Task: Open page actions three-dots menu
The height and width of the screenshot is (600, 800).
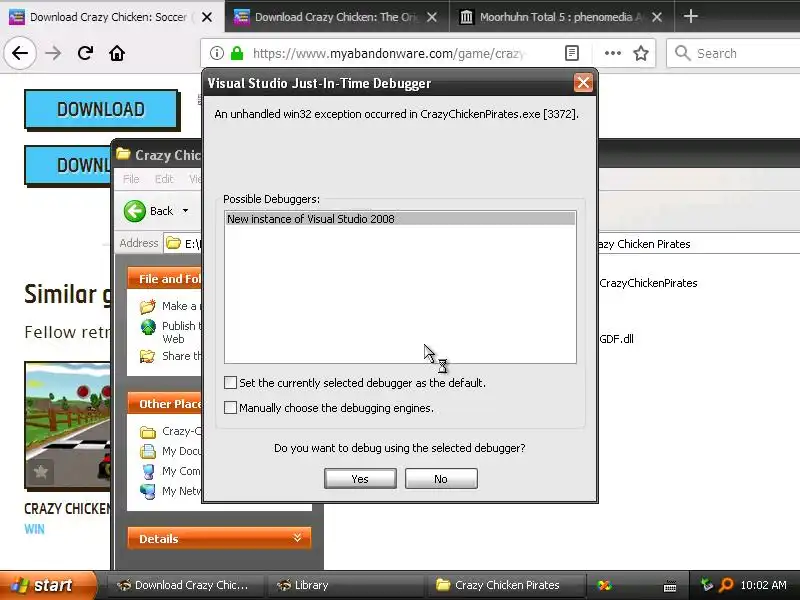Action: (x=612, y=53)
